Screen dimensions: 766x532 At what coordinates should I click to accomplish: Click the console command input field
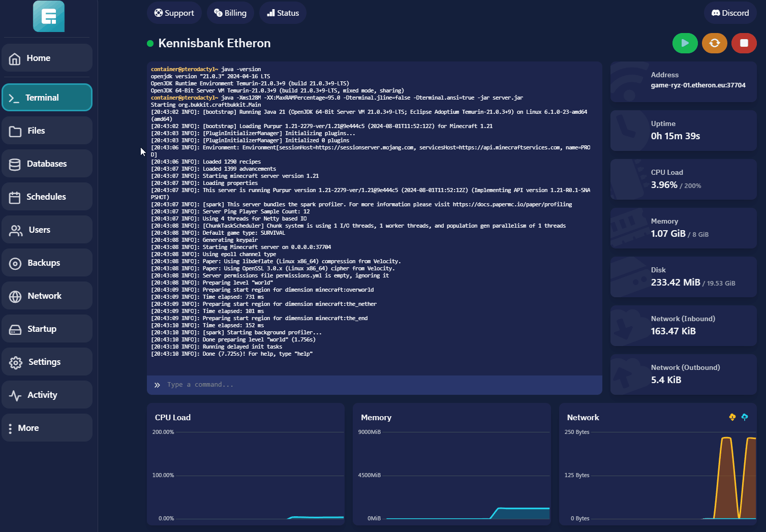tap(376, 385)
